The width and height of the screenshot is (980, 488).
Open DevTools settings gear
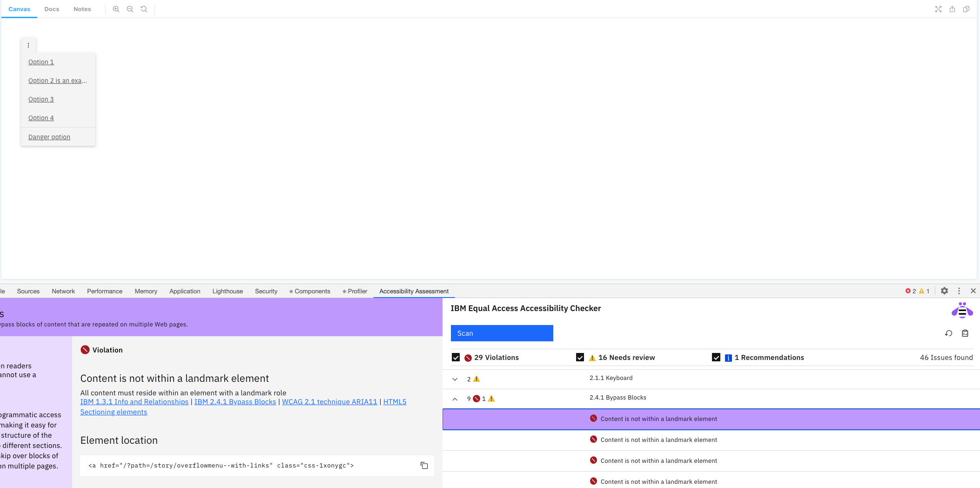coord(945,291)
